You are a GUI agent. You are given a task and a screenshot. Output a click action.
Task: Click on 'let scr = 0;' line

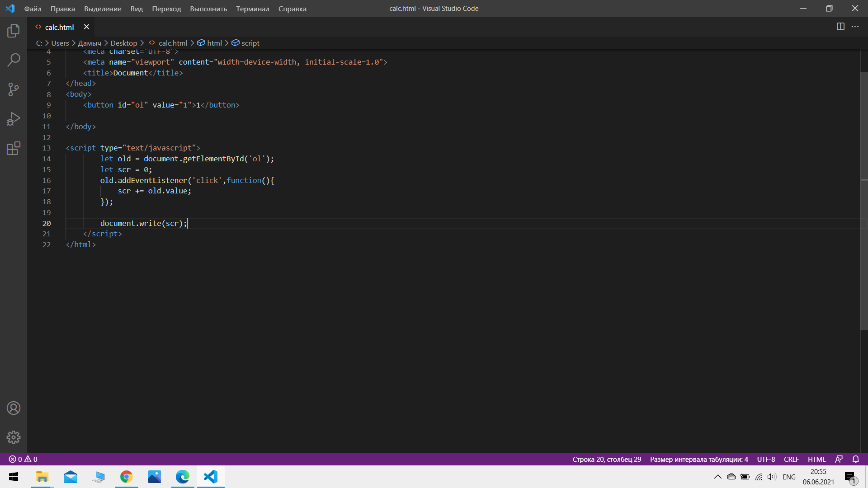126,169
